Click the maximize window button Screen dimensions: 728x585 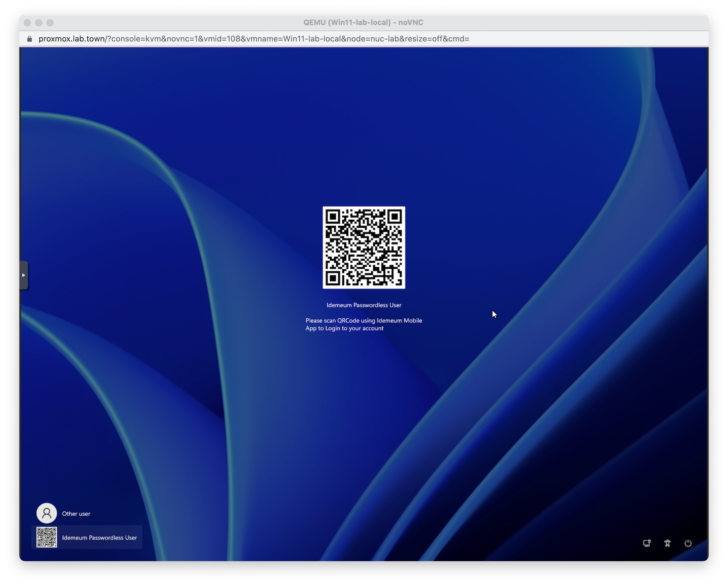(x=50, y=23)
